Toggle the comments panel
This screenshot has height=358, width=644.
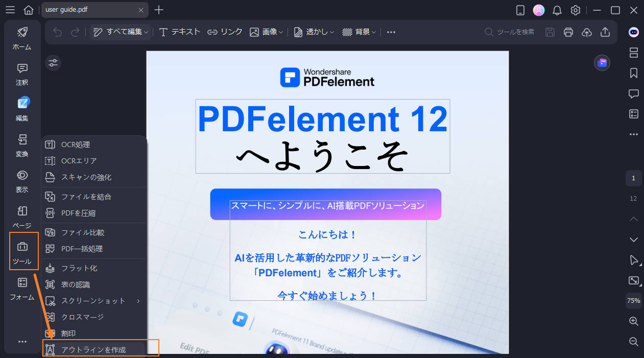coord(633,93)
